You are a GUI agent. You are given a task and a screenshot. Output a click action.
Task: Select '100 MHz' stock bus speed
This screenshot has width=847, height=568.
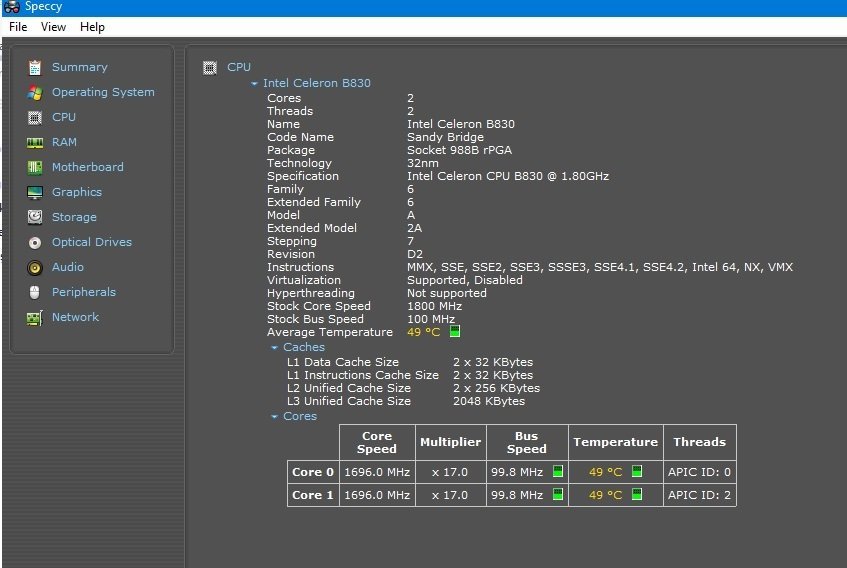point(431,319)
